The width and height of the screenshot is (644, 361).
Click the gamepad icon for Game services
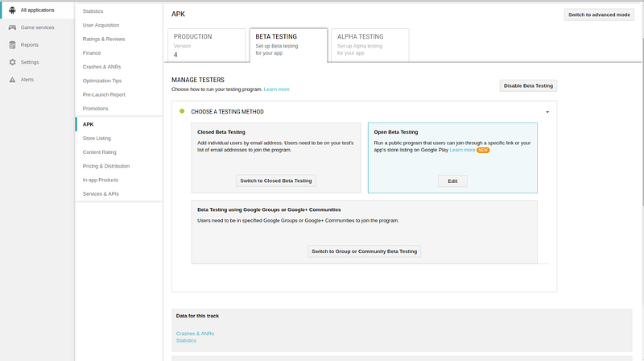12,27
